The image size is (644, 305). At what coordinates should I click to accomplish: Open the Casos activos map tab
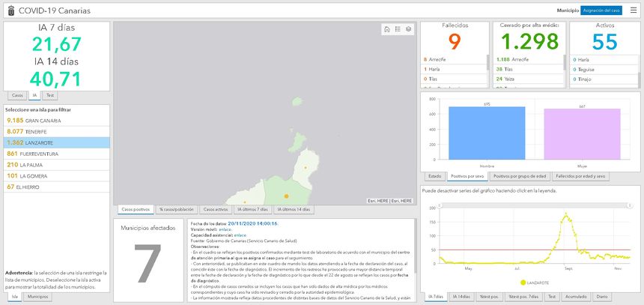coord(216,209)
